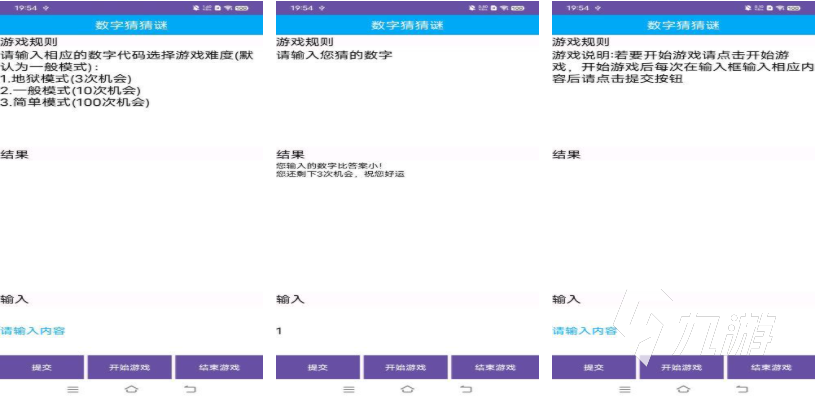
Task: Click 开始游戏 on the guess result screen
Action: [405, 367]
